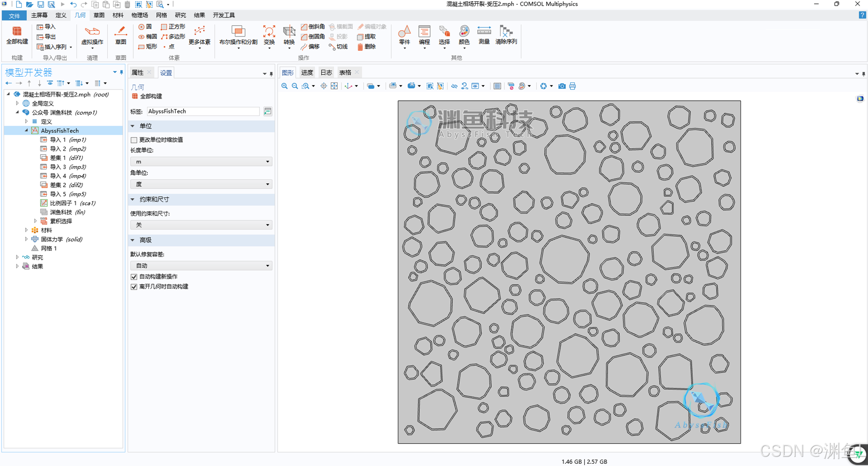Screen dimensions: 868x466
Task: Open 布尔操作和分割 operations
Action: [x=238, y=36]
